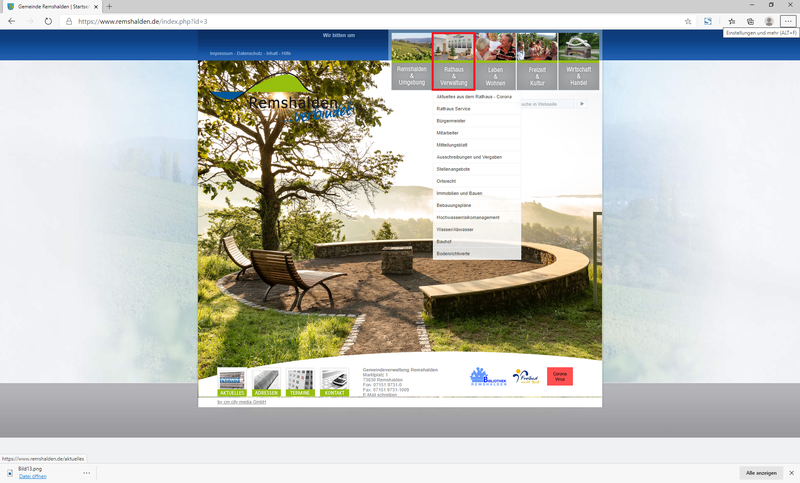Click the website search field
Image resolution: width=800 pixels, height=483 pixels.
tap(547, 104)
